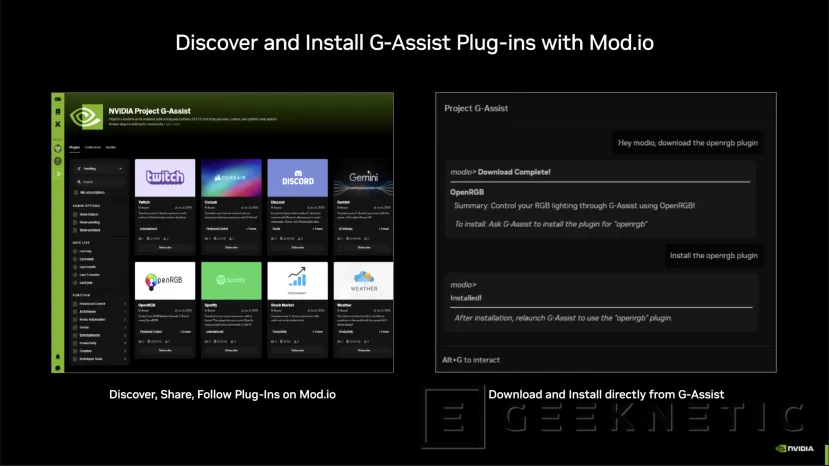Screen dimensions: 829x466
Task: Open the Trending sort dropdown
Action: click(x=99, y=169)
